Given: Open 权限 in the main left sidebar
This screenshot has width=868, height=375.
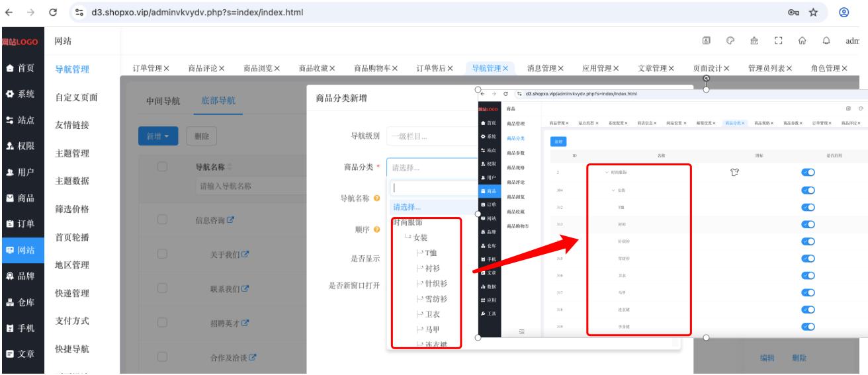Looking at the screenshot, I should 20,146.
